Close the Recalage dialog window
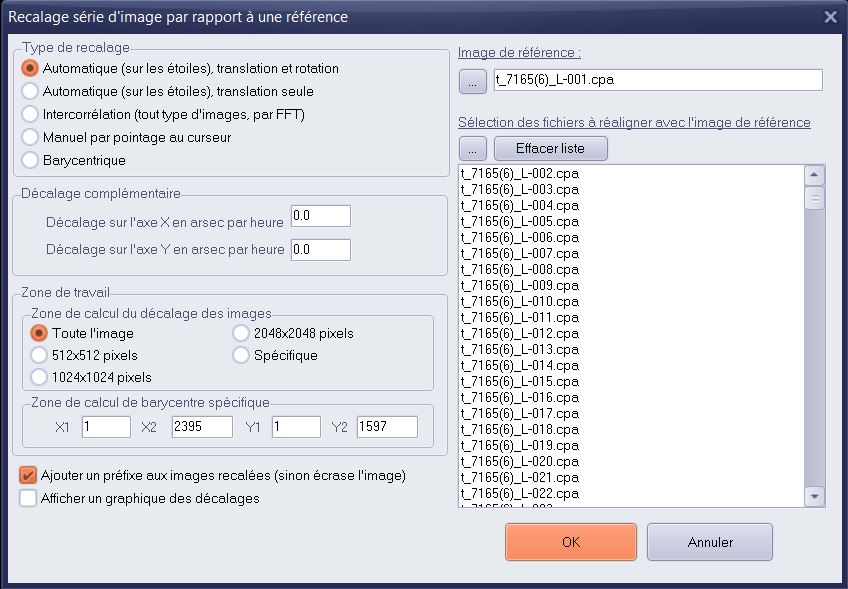This screenshot has height=589, width=848. [830, 16]
